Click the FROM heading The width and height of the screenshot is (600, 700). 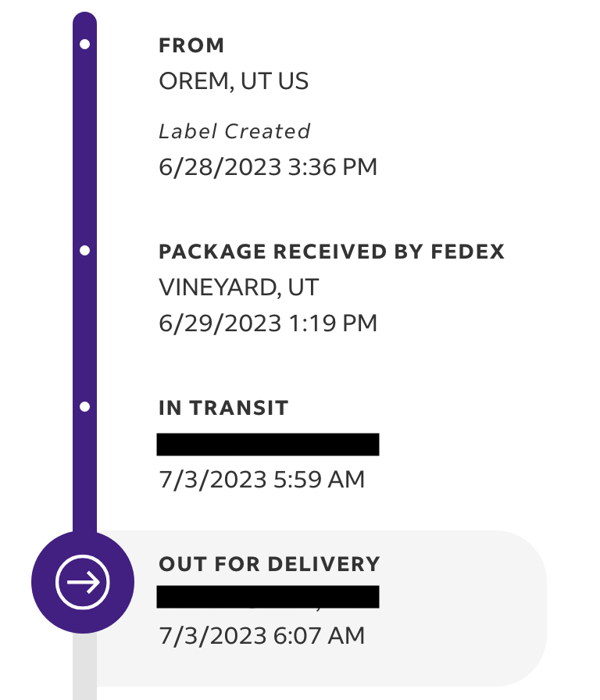[191, 45]
